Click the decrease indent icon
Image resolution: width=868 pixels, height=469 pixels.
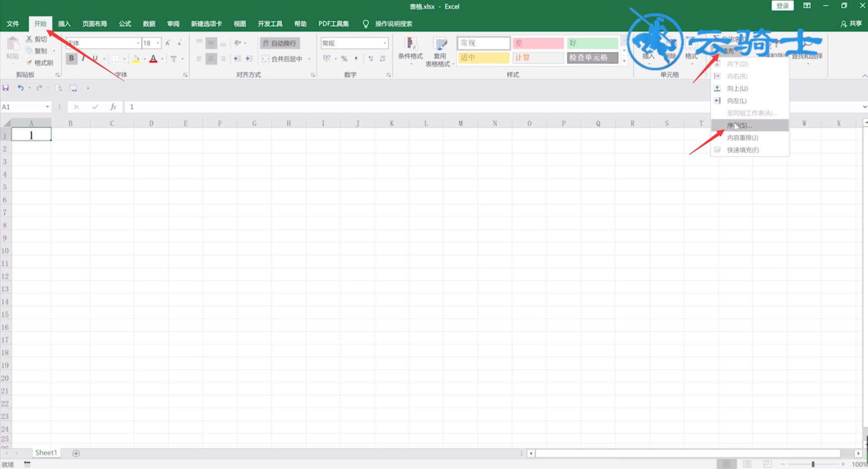[x=237, y=58]
